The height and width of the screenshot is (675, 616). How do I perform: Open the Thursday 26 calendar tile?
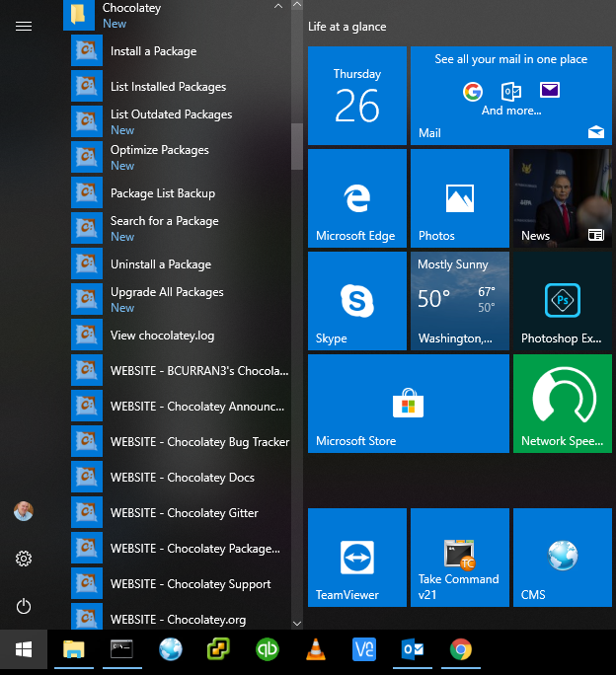357,96
